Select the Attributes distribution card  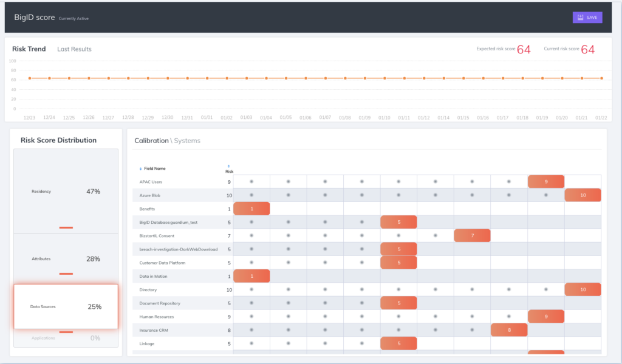(66, 258)
